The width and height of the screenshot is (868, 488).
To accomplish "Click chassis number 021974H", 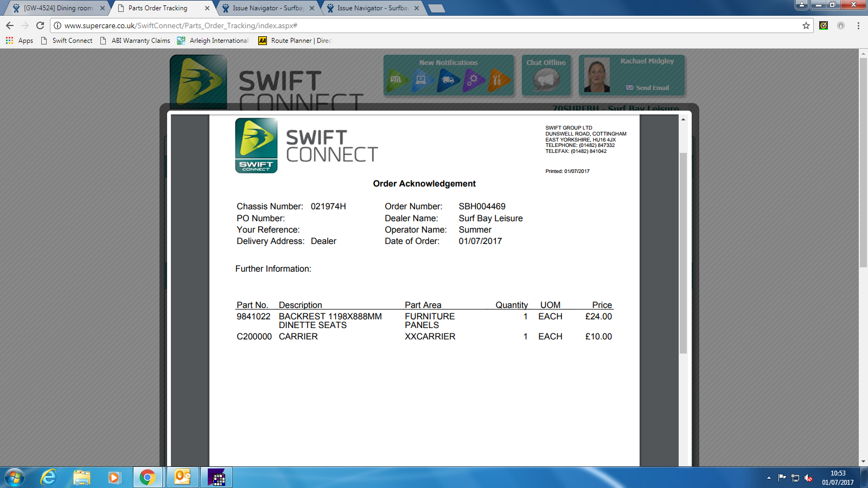I will pyautogui.click(x=328, y=207).
